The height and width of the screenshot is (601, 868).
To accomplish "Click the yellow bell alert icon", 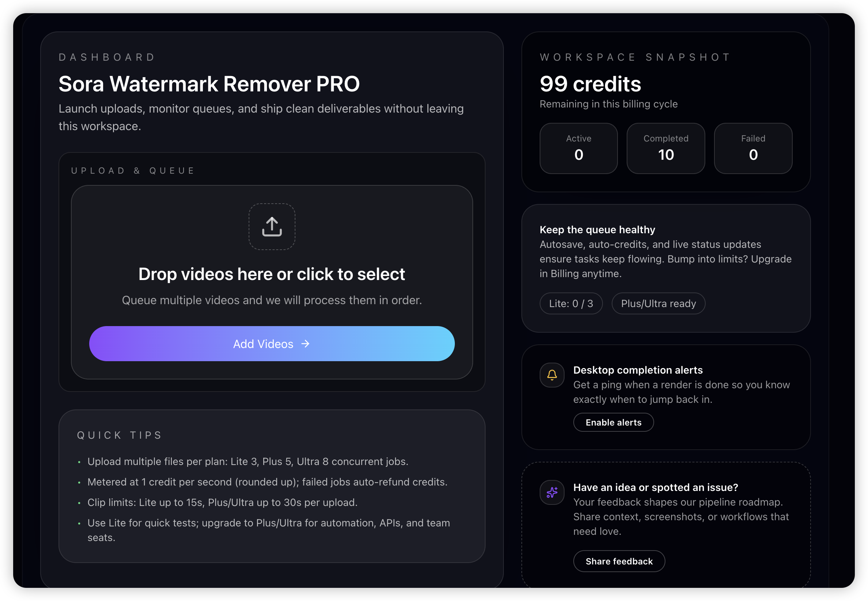I will click(x=552, y=375).
